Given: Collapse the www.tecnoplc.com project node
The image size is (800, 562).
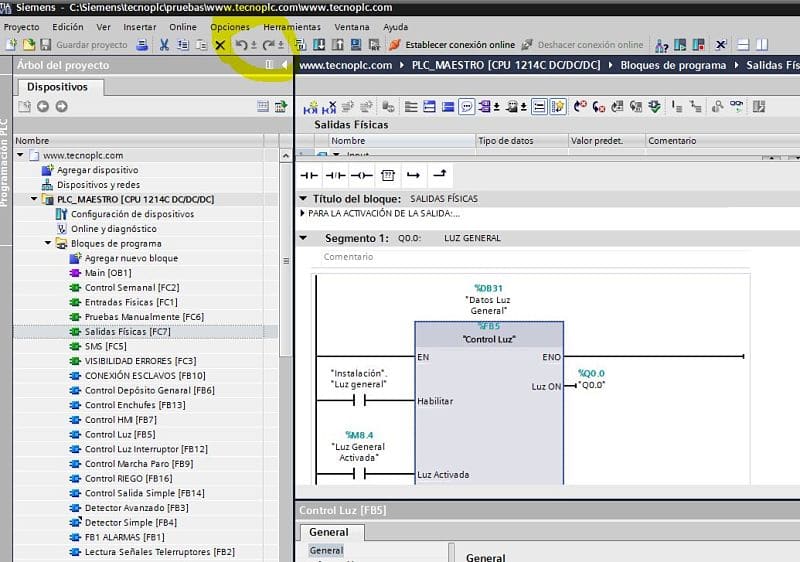Looking at the screenshot, I should pyautogui.click(x=20, y=155).
